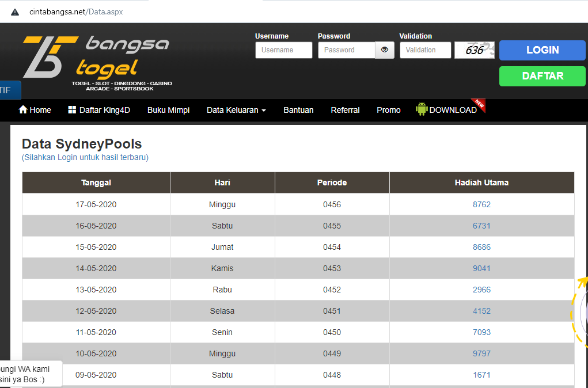Click period cell 0456
Screen dimensions: 588x388
332,204
